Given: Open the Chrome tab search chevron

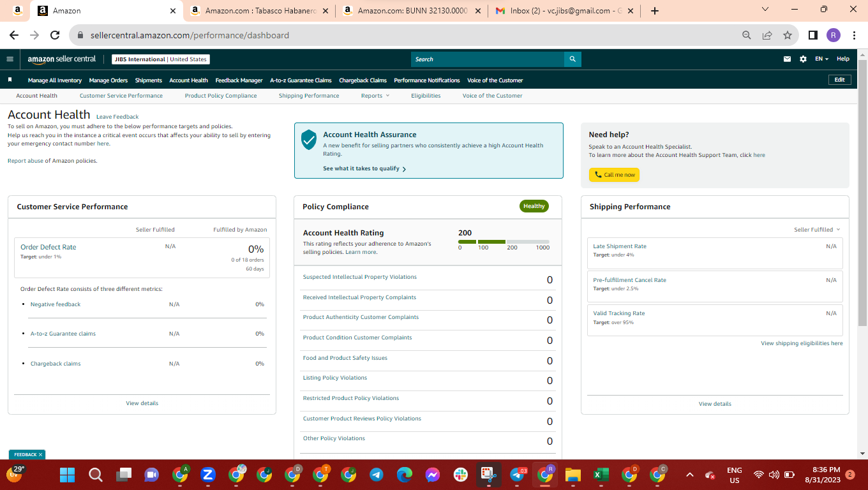Looking at the screenshot, I should pyautogui.click(x=766, y=10).
